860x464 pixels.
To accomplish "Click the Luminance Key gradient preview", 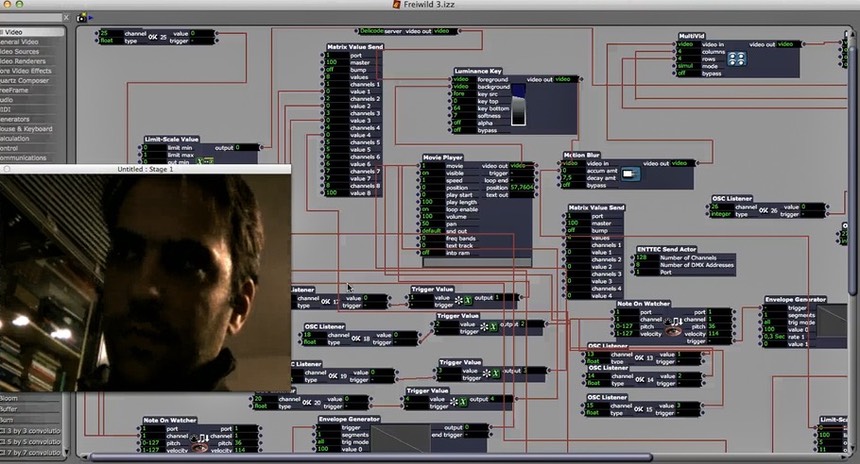I will [x=517, y=107].
